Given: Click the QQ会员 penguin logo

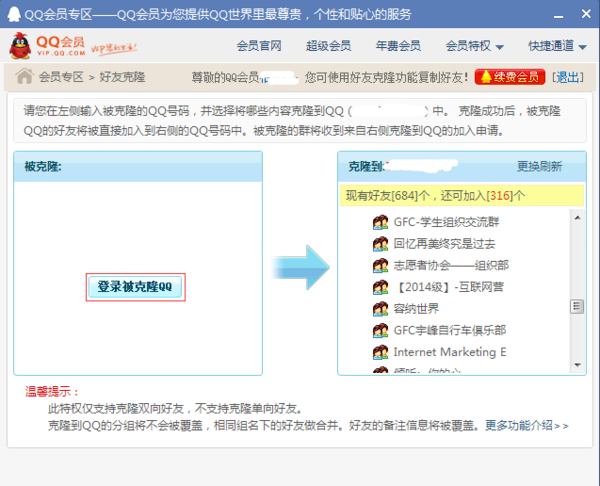Looking at the screenshot, I should tap(47, 46).
